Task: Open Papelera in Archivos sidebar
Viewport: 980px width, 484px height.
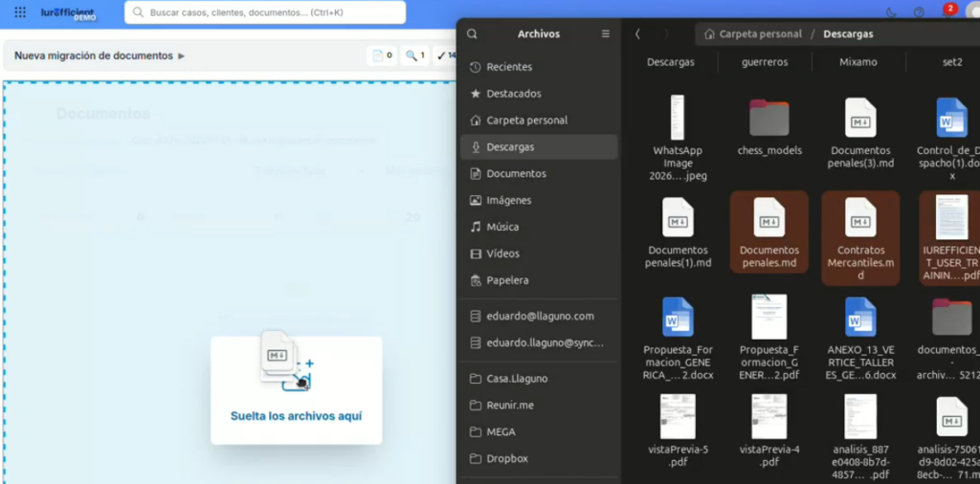Action: [539, 280]
